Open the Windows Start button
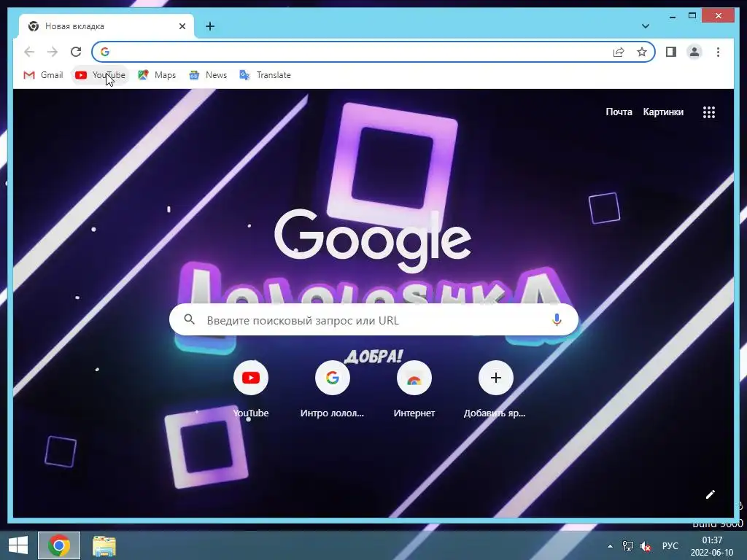 tap(18, 545)
